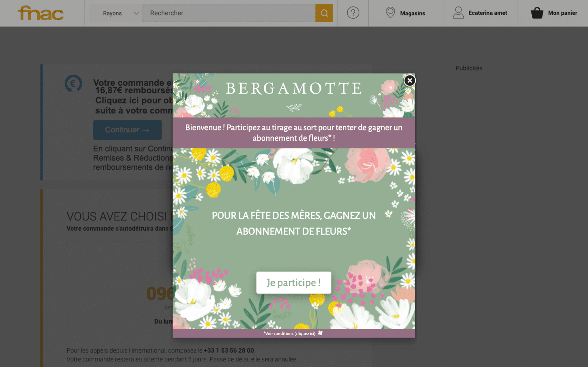Click the fnac logo

[x=41, y=13]
